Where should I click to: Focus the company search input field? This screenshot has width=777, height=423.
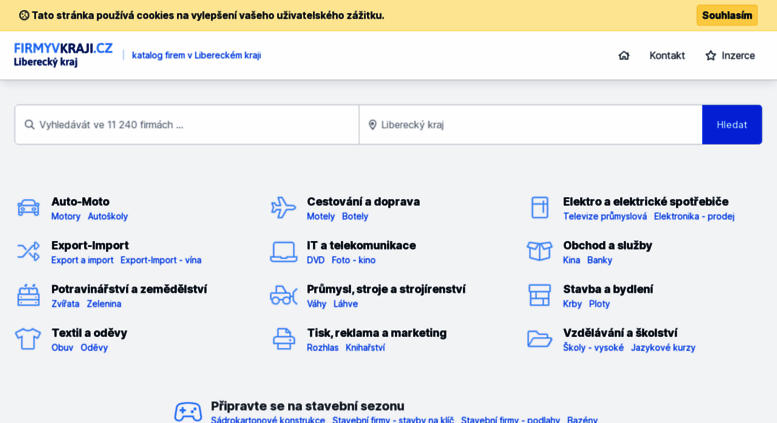point(187,125)
